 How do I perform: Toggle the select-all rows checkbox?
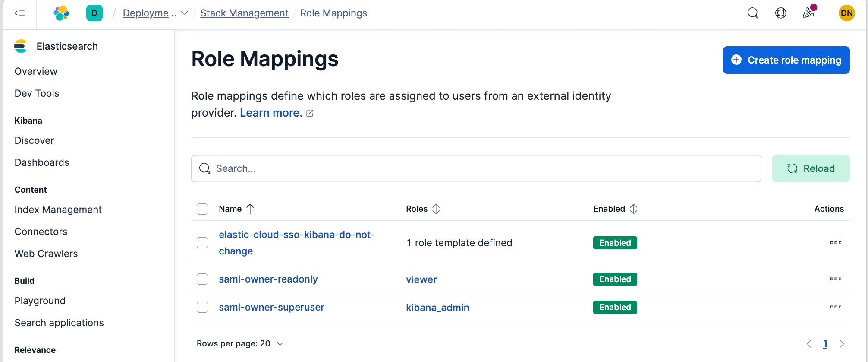coord(202,209)
